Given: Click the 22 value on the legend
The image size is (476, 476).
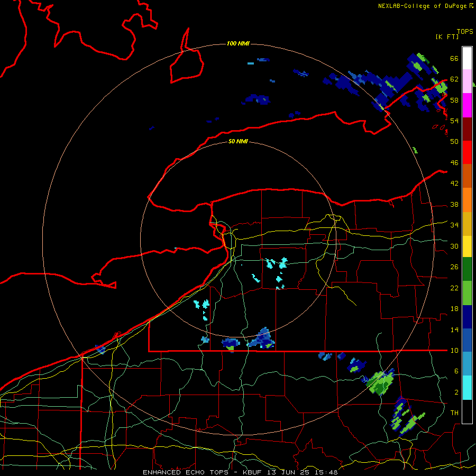Looking at the screenshot, I should click(454, 288).
